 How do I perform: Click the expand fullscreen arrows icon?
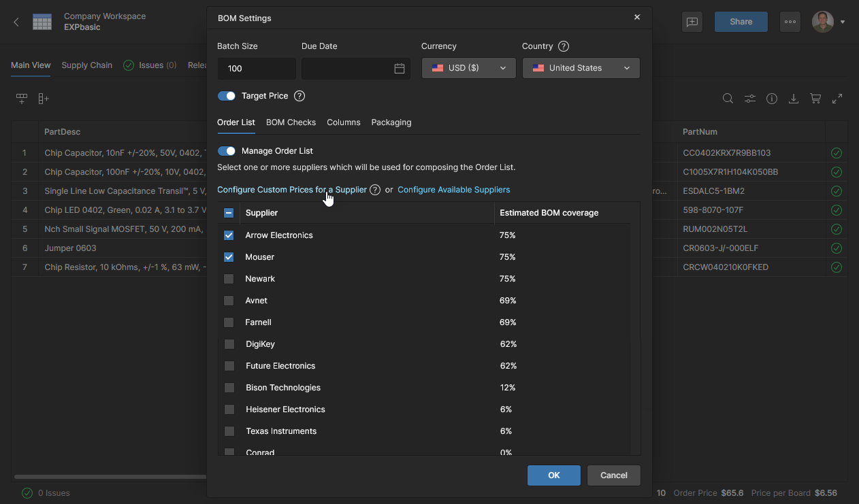837,99
